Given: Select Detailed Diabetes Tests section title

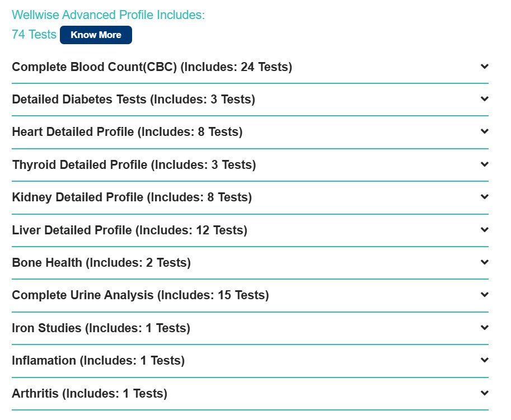Looking at the screenshot, I should [x=134, y=100].
